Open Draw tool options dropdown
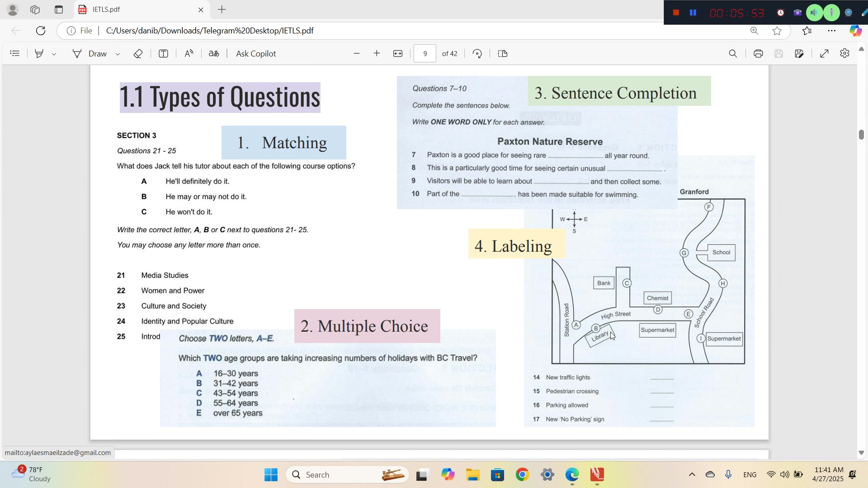868x488 pixels. coord(118,54)
